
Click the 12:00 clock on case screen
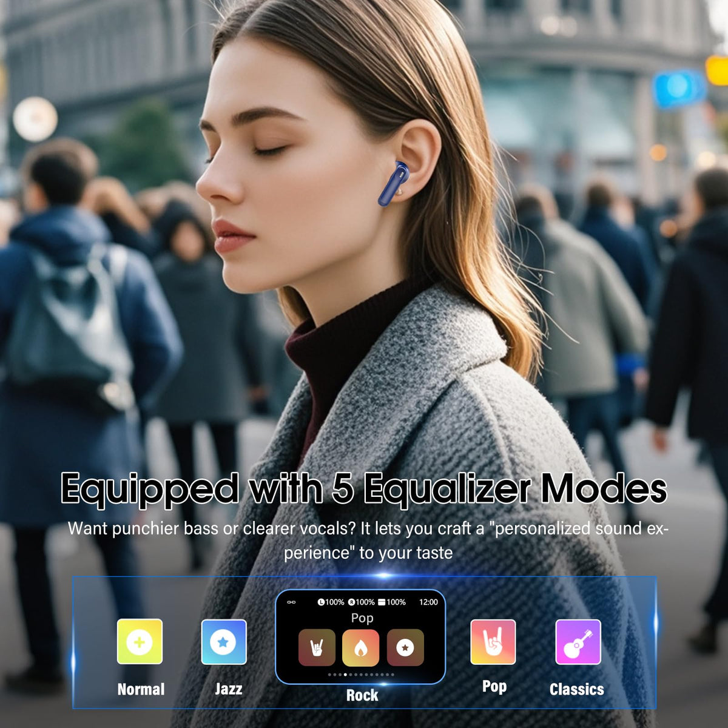click(428, 602)
